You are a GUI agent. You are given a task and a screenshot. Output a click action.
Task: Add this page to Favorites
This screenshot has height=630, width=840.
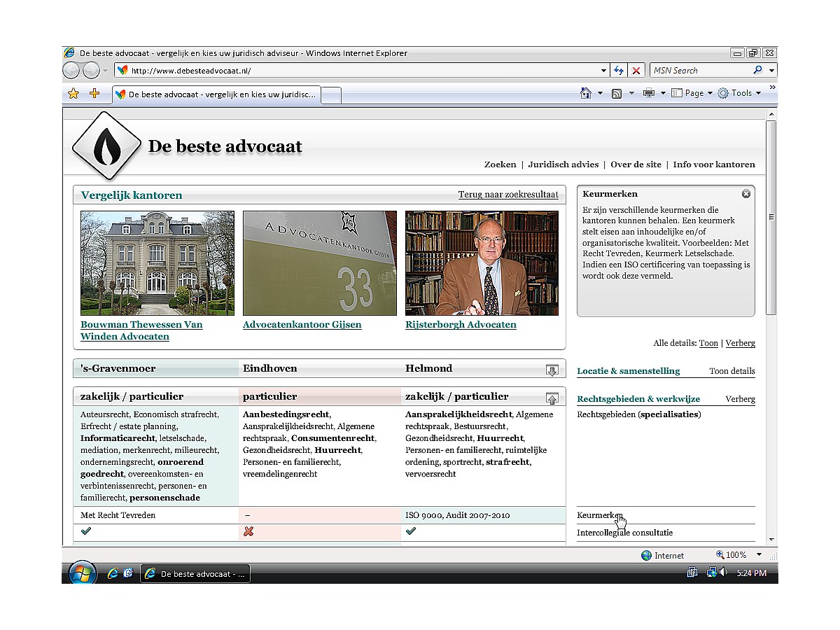pyautogui.click(x=94, y=92)
